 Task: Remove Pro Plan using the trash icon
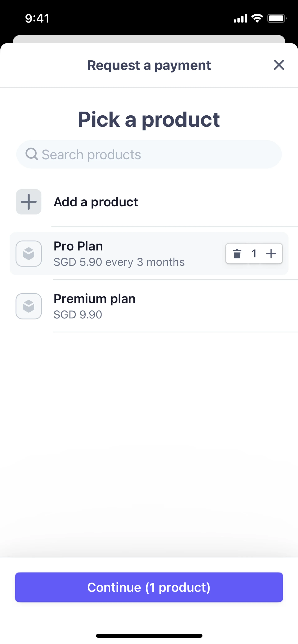point(237,253)
